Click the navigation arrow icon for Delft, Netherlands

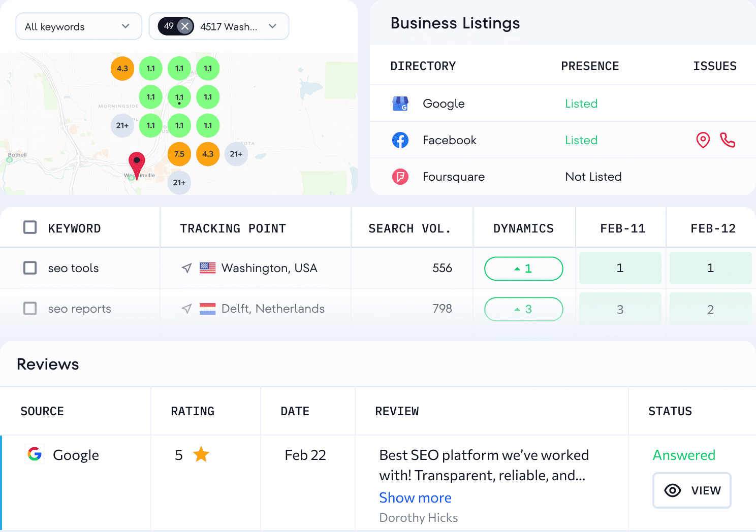pyautogui.click(x=186, y=309)
